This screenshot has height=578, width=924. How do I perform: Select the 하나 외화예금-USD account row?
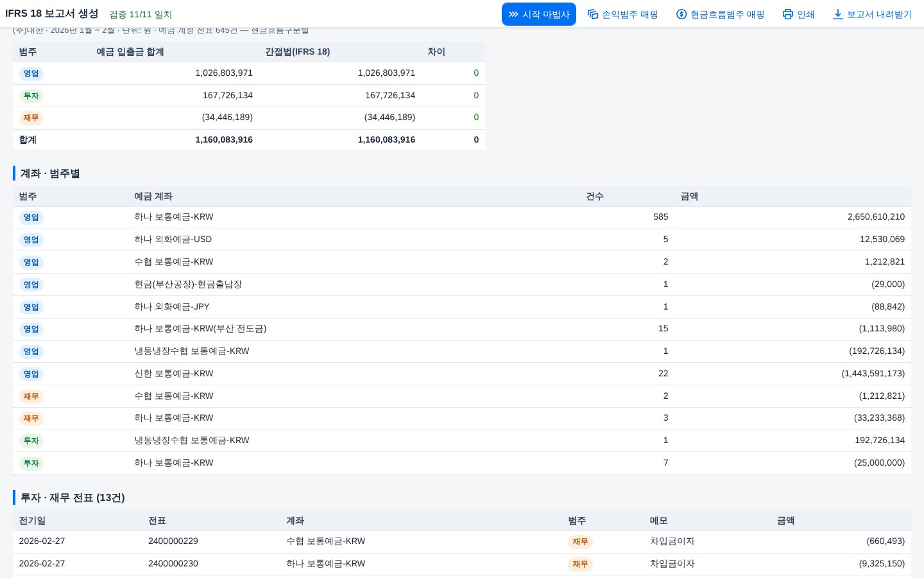pos(462,240)
